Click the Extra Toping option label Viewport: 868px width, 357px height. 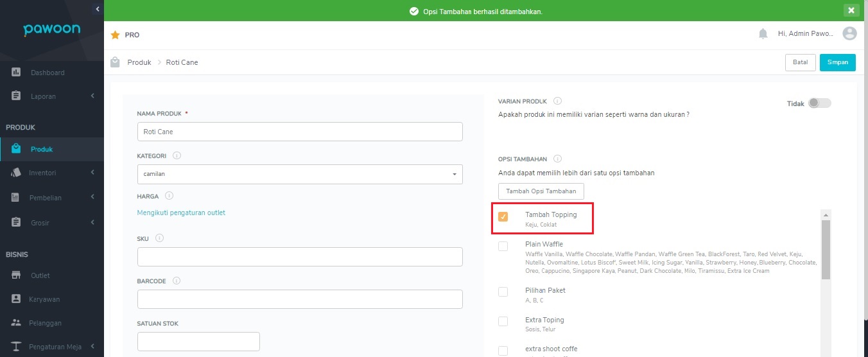[x=544, y=320]
